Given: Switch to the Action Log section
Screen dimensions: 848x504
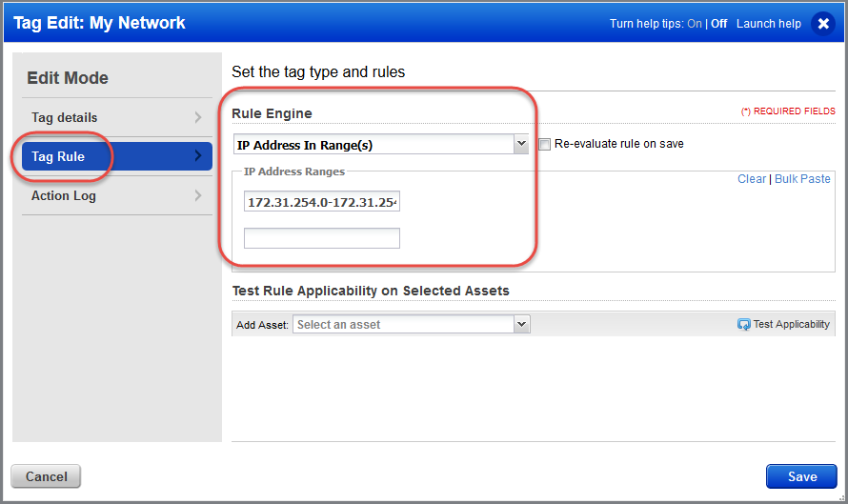Looking at the screenshot, I should [64, 196].
